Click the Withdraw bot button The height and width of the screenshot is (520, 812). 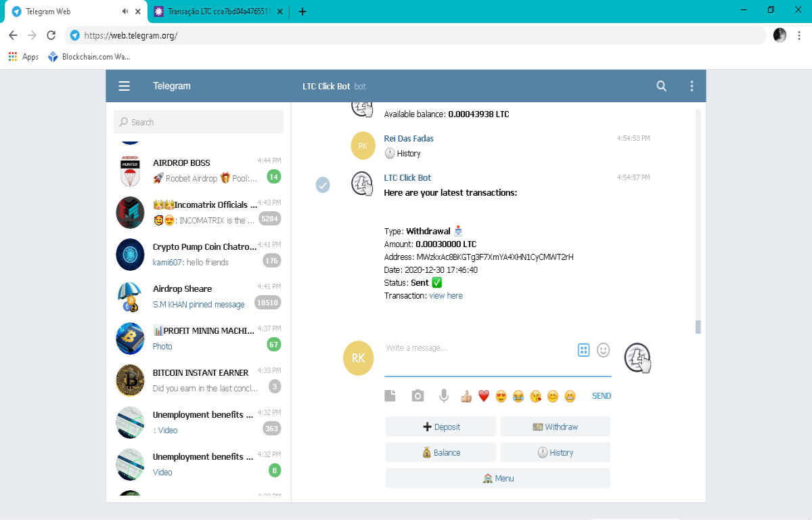pos(556,427)
